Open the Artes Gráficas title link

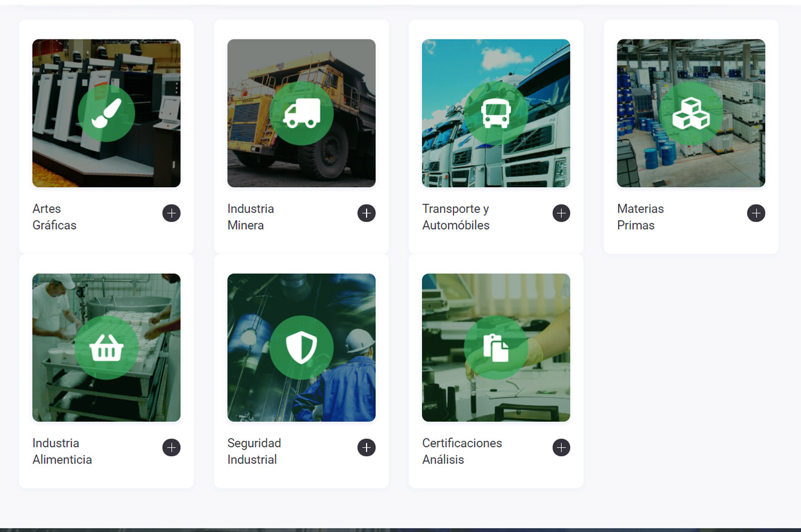point(55,217)
